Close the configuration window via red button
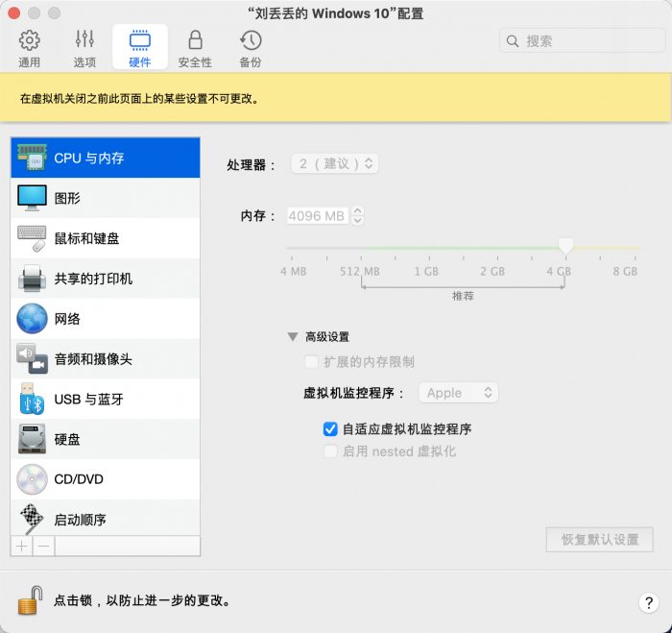 (14, 13)
